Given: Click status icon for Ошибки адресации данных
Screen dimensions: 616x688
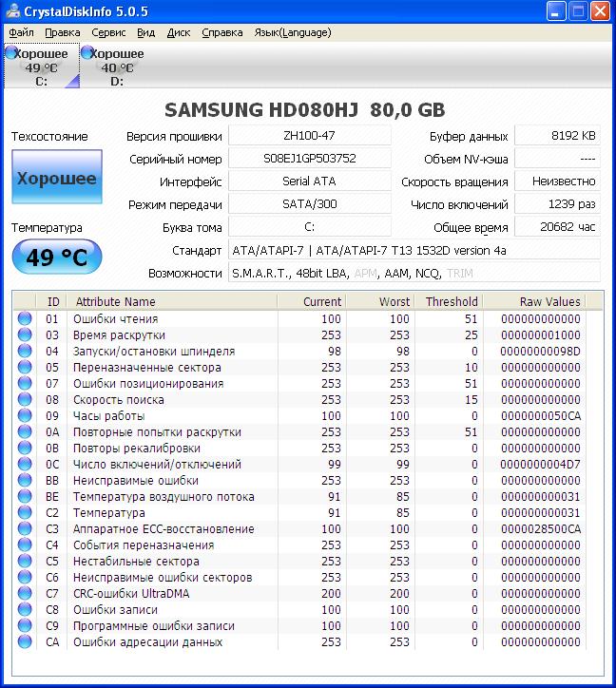Looking at the screenshot, I should (x=25, y=642).
